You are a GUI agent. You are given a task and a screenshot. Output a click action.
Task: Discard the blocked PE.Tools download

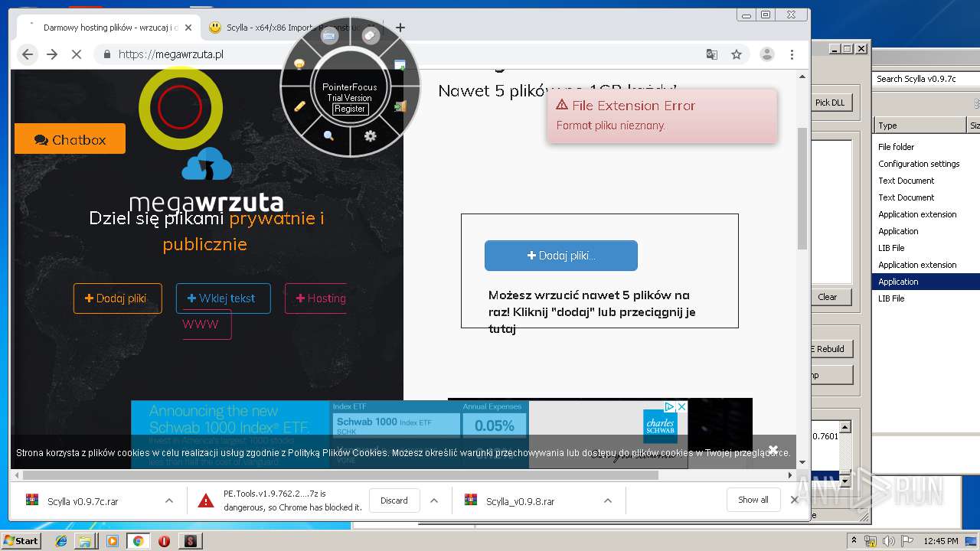[394, 500]
